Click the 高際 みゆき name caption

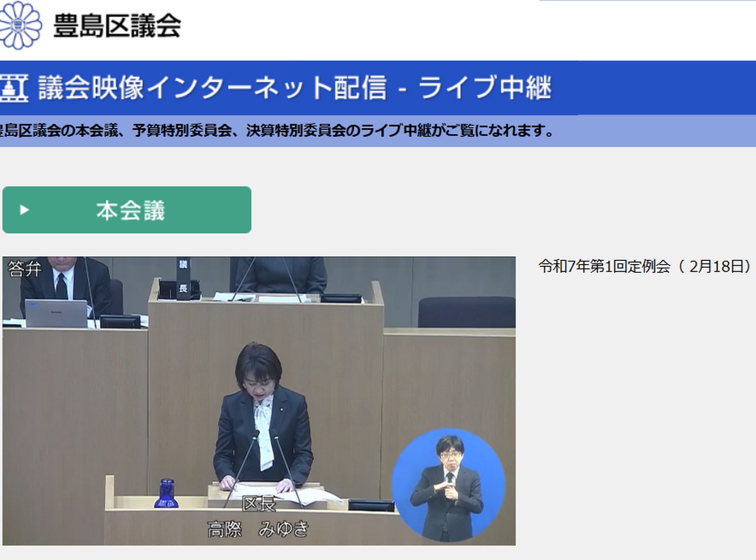[x=258, y=529]
